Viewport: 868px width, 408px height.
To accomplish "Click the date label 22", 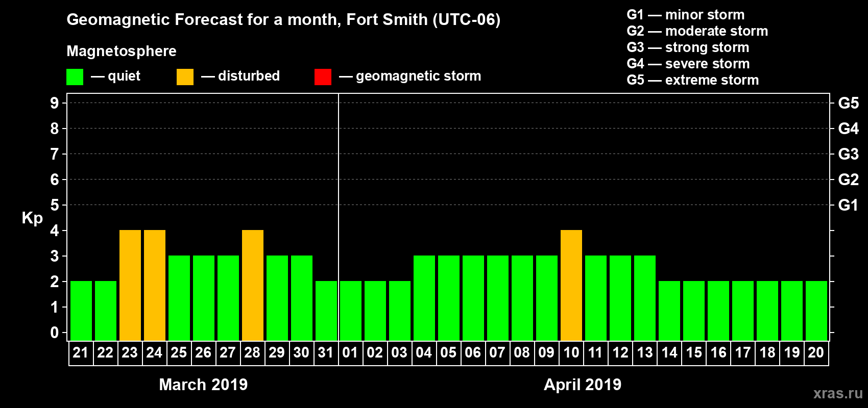I will 105,352.
